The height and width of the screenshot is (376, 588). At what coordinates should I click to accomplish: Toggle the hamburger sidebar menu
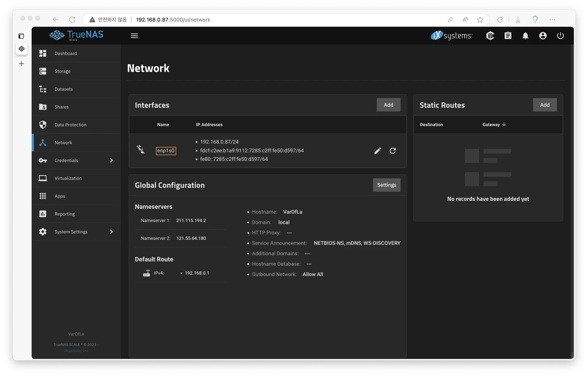coord(134,36)
